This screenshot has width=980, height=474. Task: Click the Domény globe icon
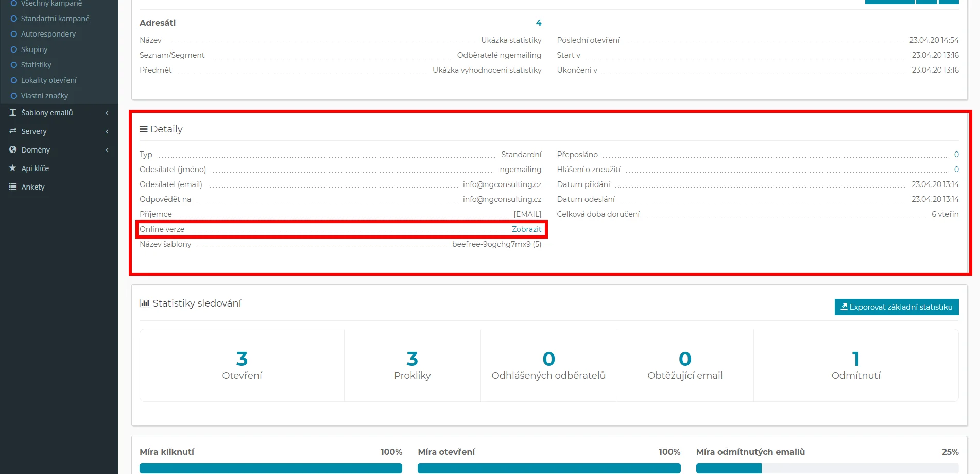point(13,150)
